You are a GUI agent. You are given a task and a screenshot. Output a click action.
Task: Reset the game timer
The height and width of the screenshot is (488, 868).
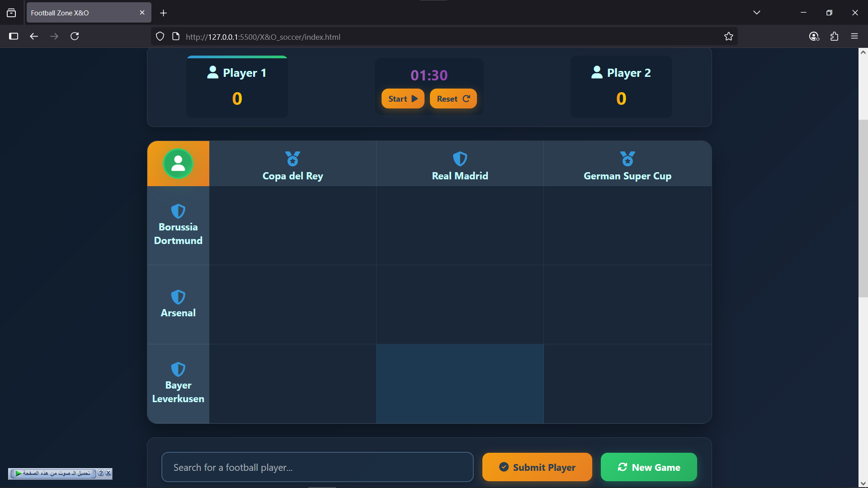click(x=453, y=99)
